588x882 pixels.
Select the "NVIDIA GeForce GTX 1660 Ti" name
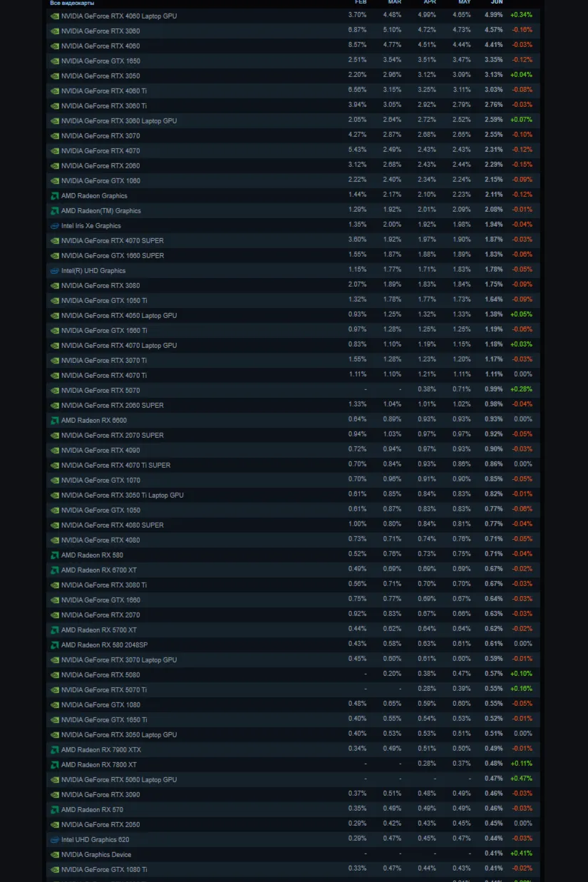(104, 330)
